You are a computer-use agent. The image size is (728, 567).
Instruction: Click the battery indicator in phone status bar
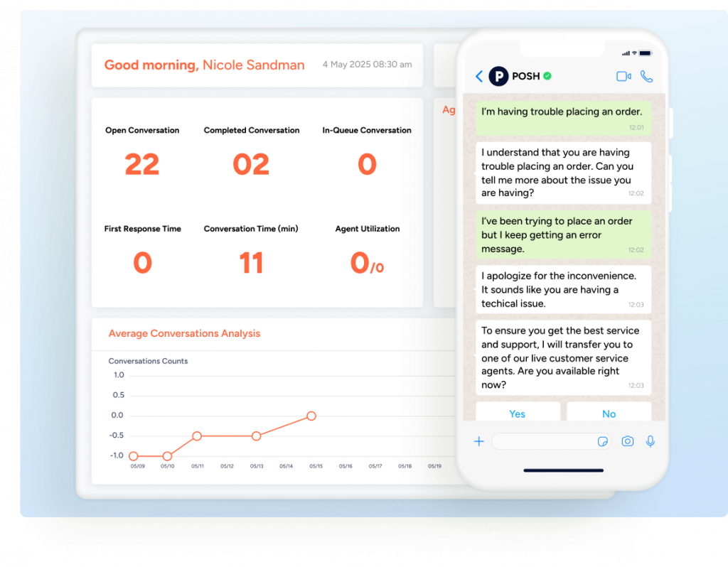pyautogui.click(x=646, y=52)
